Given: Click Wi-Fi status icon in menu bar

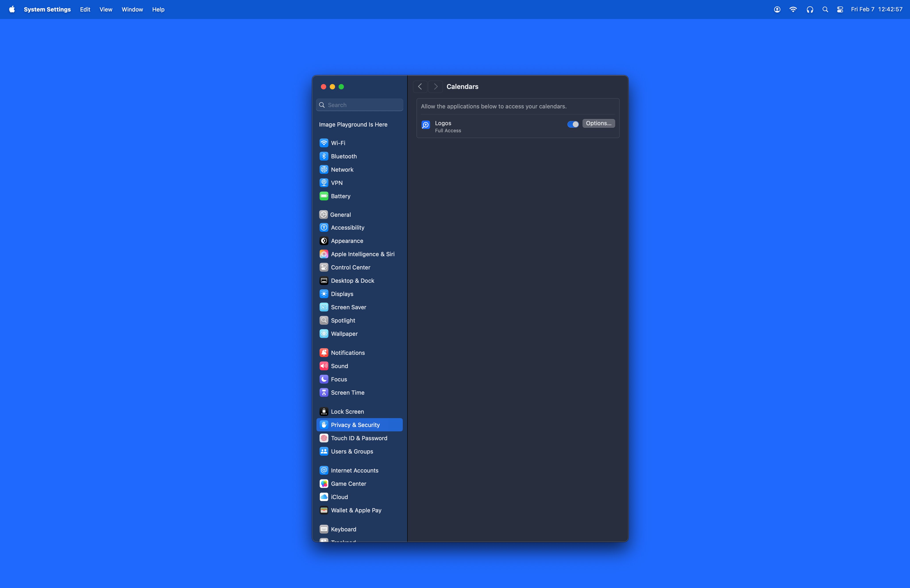Looking at the screenshot, I should (793, 10).
